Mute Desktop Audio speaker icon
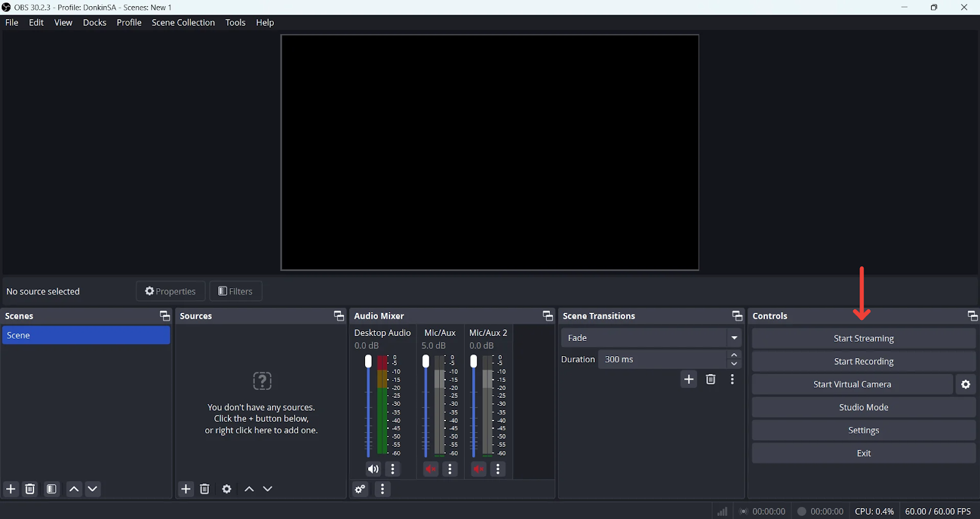Screen dimensions: 980x519 point(374,469)
